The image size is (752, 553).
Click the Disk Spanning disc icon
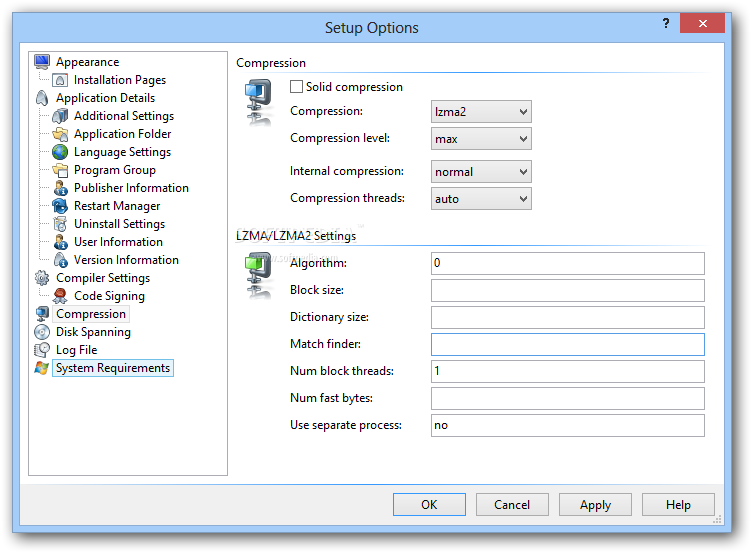[x=42, y=332]
